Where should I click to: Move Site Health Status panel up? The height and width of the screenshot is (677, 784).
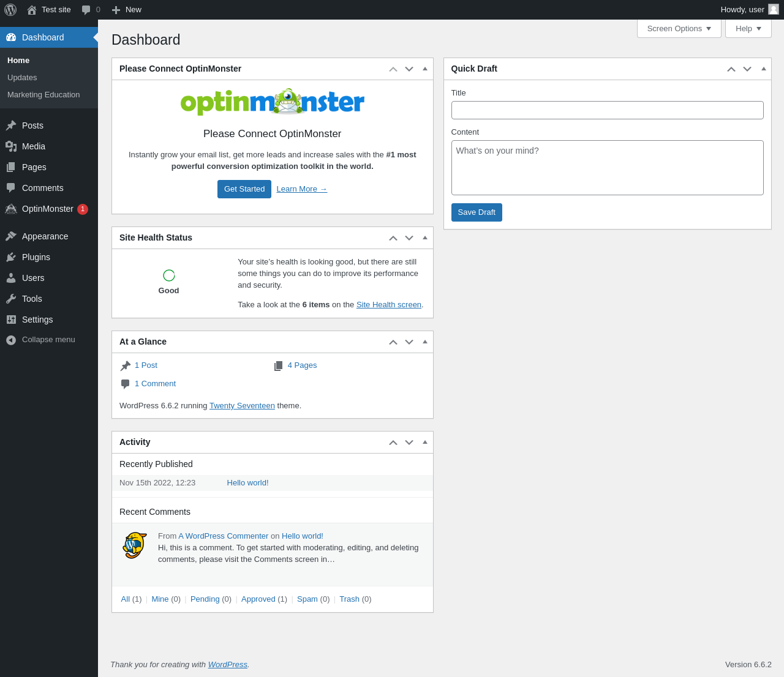[393, 238]
